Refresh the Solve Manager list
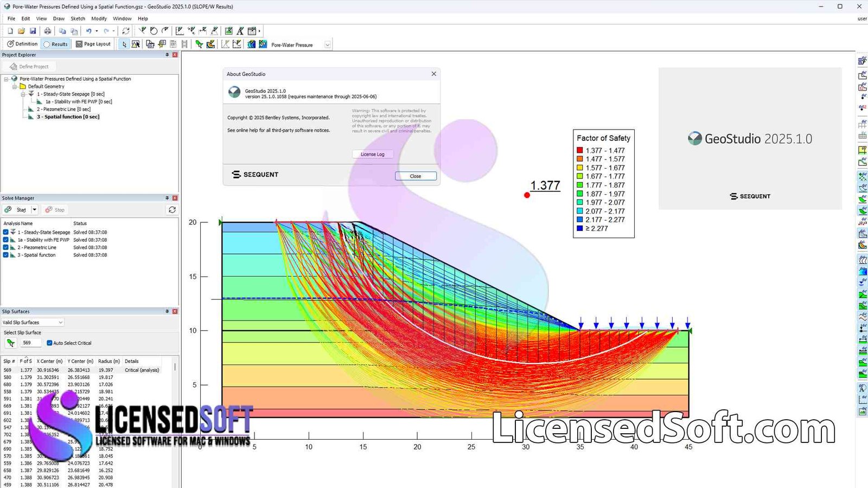868x488 pixels. pos(172,210)
